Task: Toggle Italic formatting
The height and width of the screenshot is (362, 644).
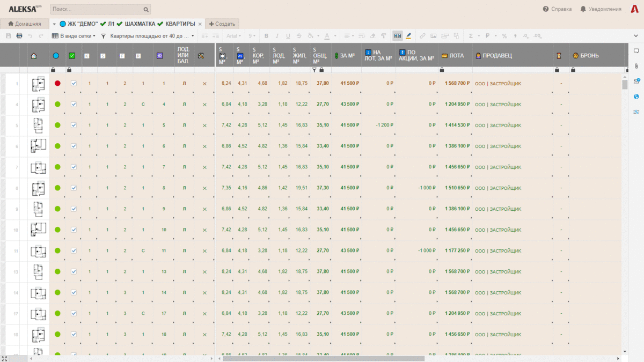Action: click(277, 36)
